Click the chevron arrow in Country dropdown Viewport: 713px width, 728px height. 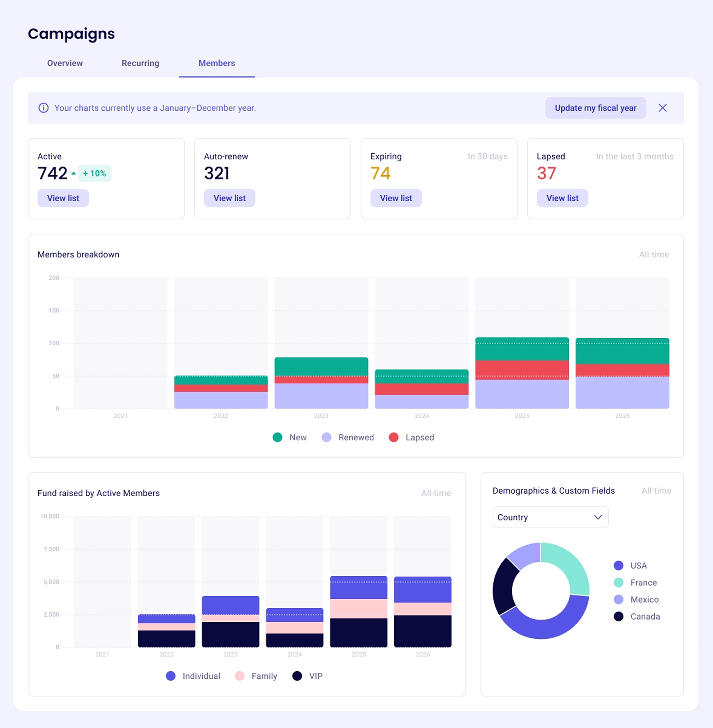(x=598, y=517)
